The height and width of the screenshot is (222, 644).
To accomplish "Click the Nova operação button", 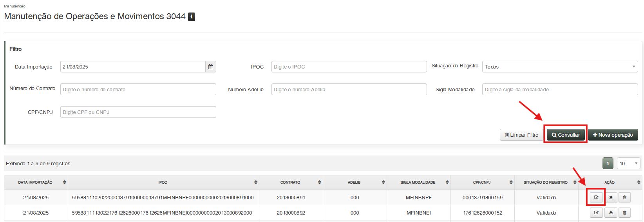I will coord(613,135).
